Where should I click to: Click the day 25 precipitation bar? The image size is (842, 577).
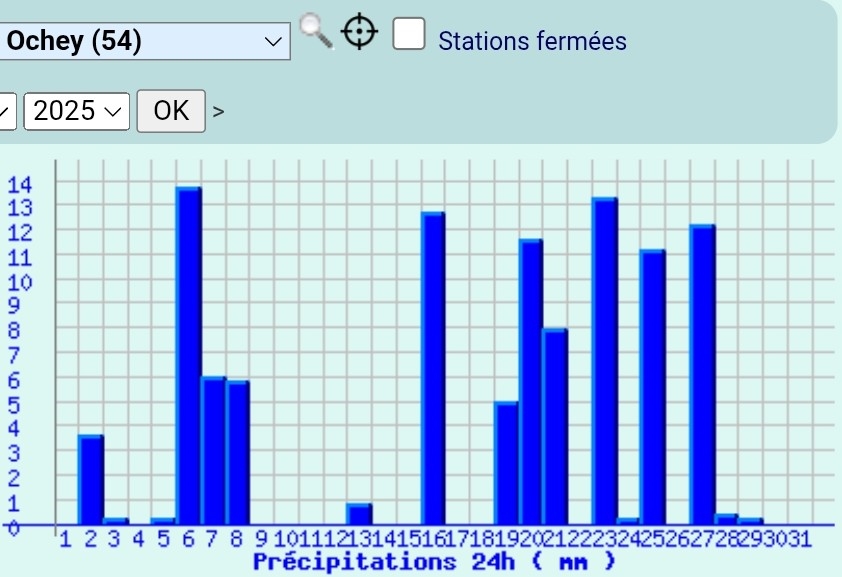(x=652, y=388)
